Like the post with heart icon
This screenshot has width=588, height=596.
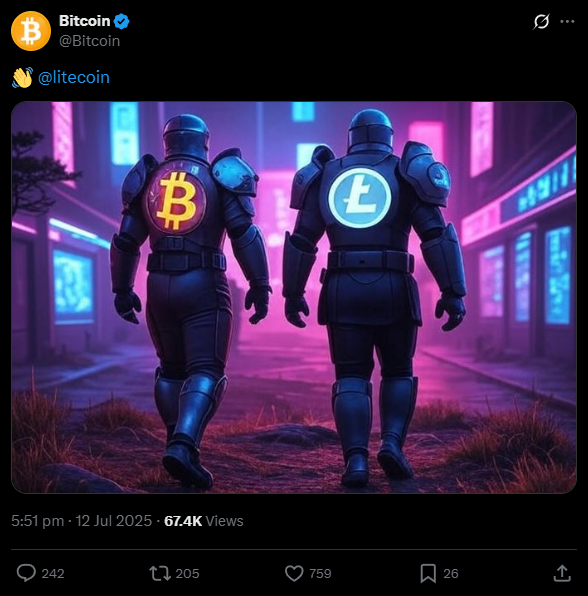(x=294, y=573)
